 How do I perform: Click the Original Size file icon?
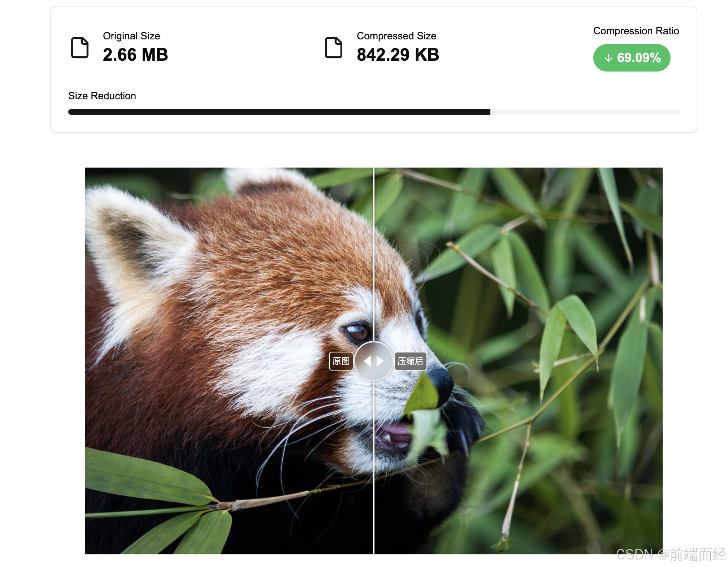coord(79,47)
